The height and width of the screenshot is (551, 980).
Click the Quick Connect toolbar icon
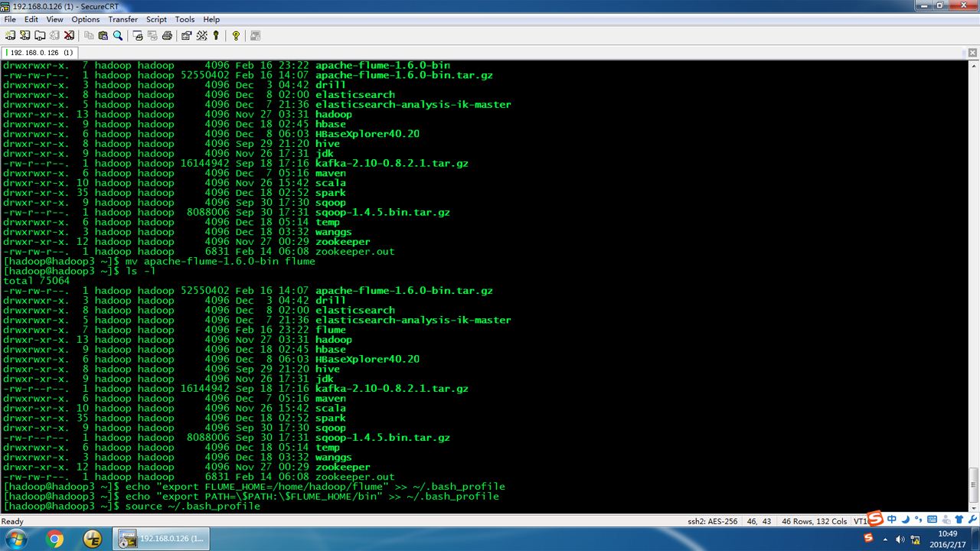[25, 35]
